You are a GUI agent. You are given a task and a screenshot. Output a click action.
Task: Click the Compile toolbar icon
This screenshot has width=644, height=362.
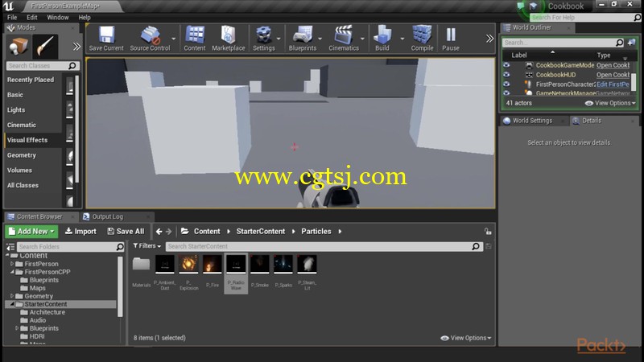point(422,38)
